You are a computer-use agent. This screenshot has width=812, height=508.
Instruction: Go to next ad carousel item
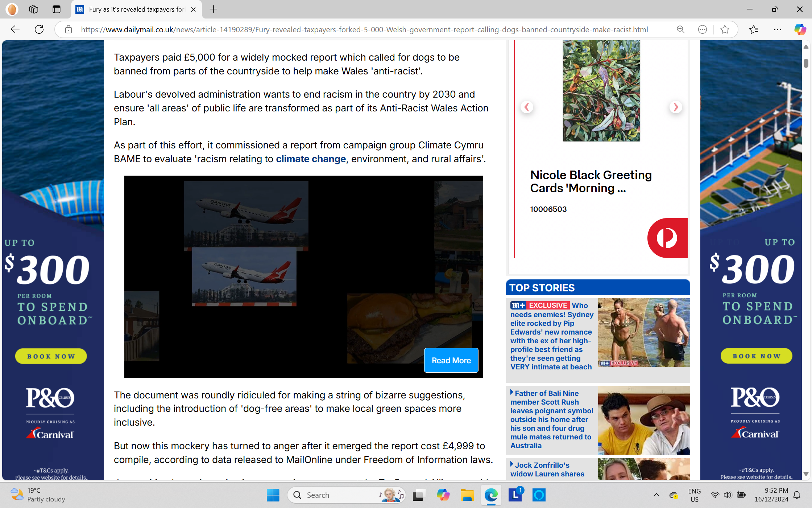[x=675, y=107]
